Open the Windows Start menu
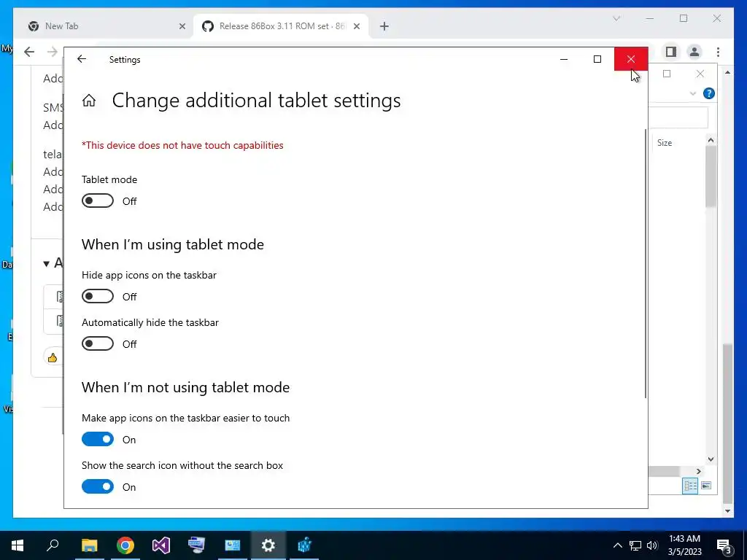The width and height of the screenshot is (747, 560). click(18, 545)
